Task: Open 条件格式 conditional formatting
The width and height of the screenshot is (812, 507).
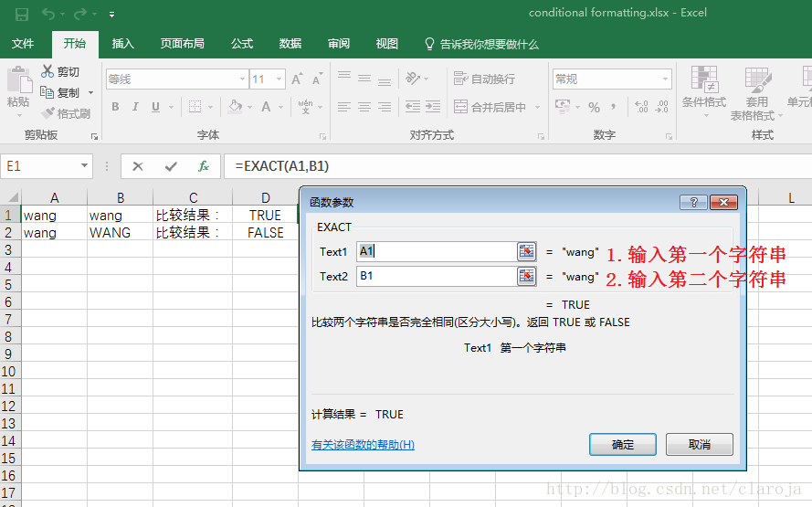Action: (x=704, y=92)
